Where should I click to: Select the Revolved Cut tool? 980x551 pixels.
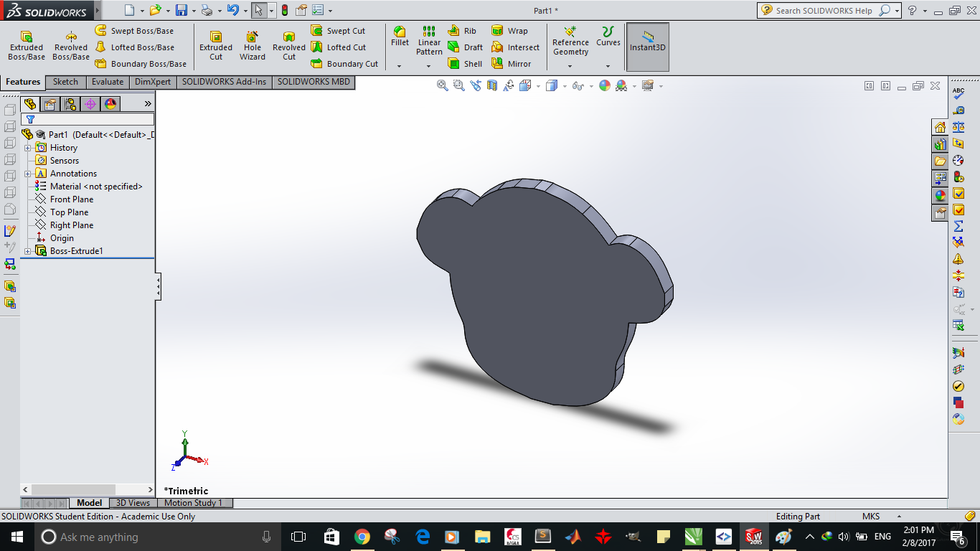coord(289,47)
